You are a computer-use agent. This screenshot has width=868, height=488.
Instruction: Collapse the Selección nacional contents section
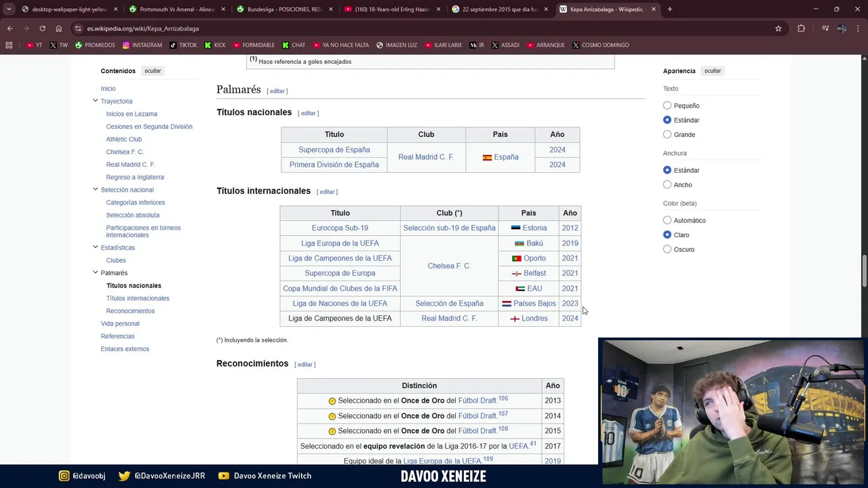[x=95, y=190]
